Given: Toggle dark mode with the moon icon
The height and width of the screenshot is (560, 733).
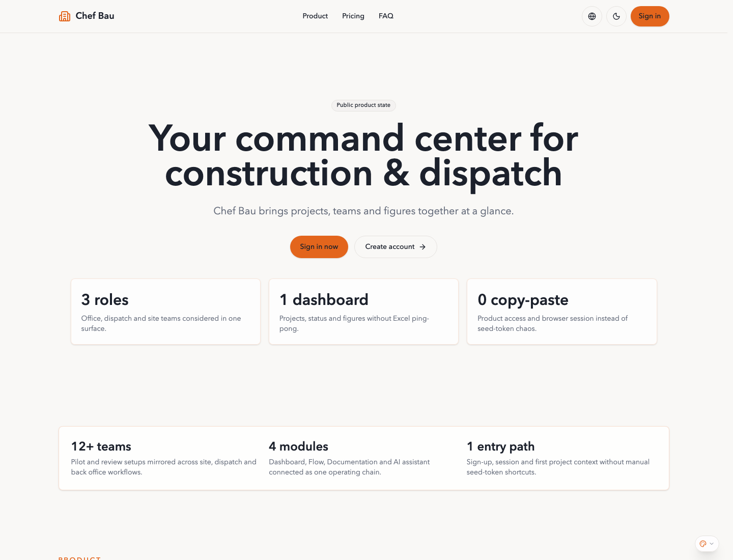Looking at the screenshot, I should pos(616,16).
